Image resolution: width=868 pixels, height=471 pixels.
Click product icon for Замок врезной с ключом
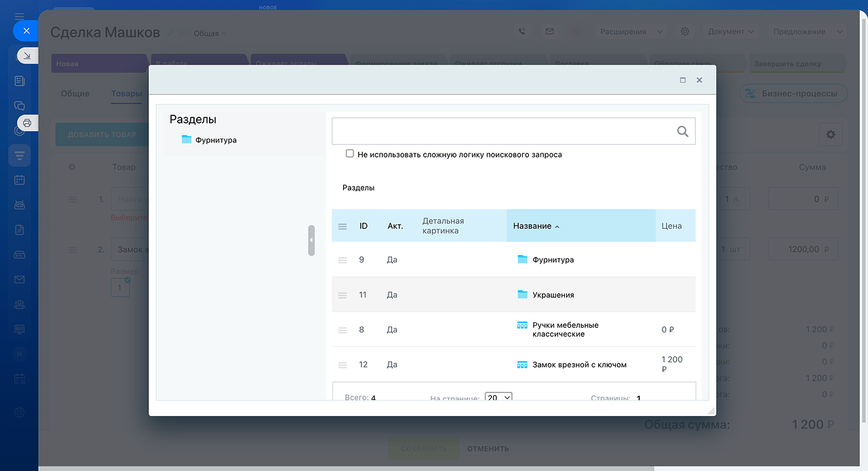(522, 364)
